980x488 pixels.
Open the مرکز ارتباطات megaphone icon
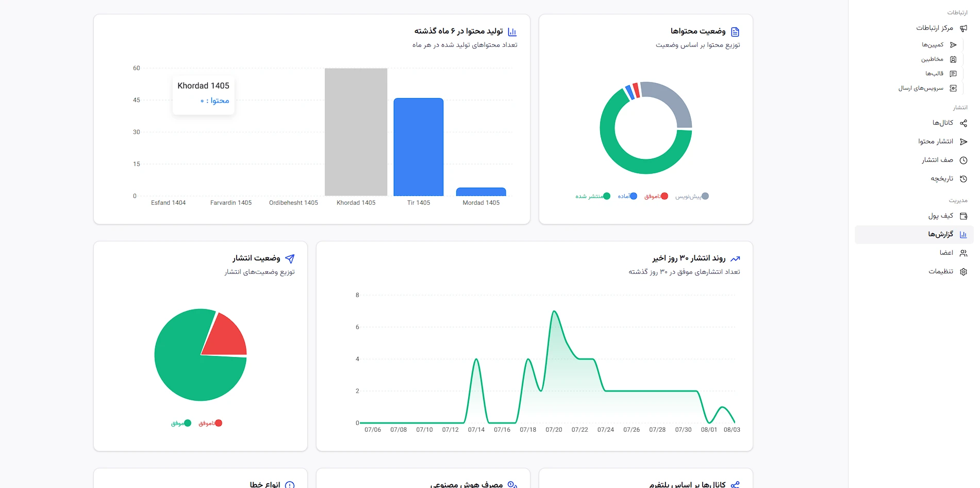(963, 28)
